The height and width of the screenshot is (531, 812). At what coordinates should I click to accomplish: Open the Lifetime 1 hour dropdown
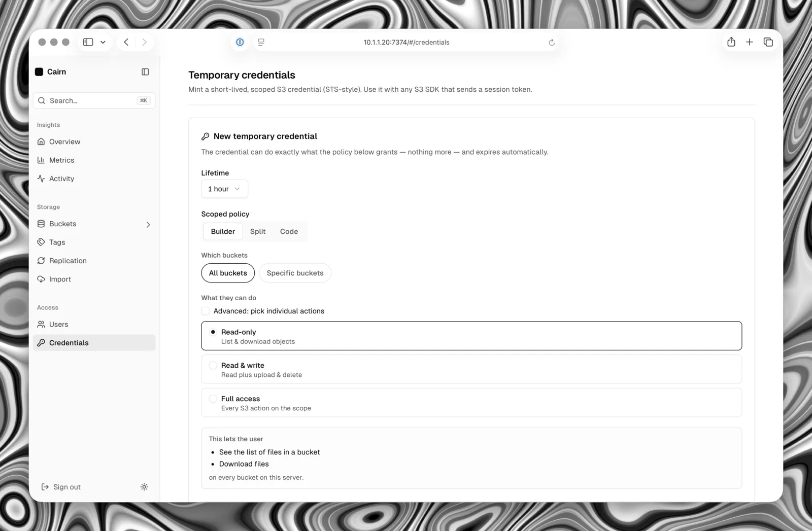pyautogui.click(x=224, y=189)
